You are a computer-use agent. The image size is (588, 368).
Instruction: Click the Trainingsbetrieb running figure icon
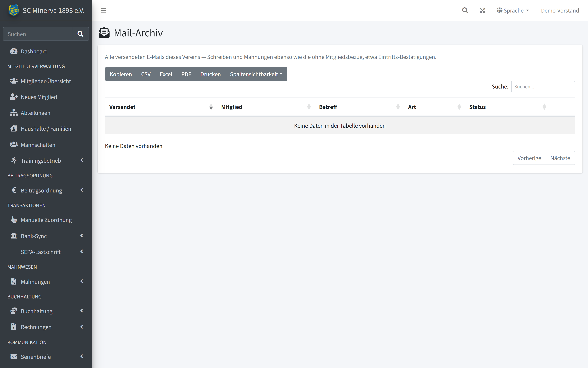(x=14, y=160)
